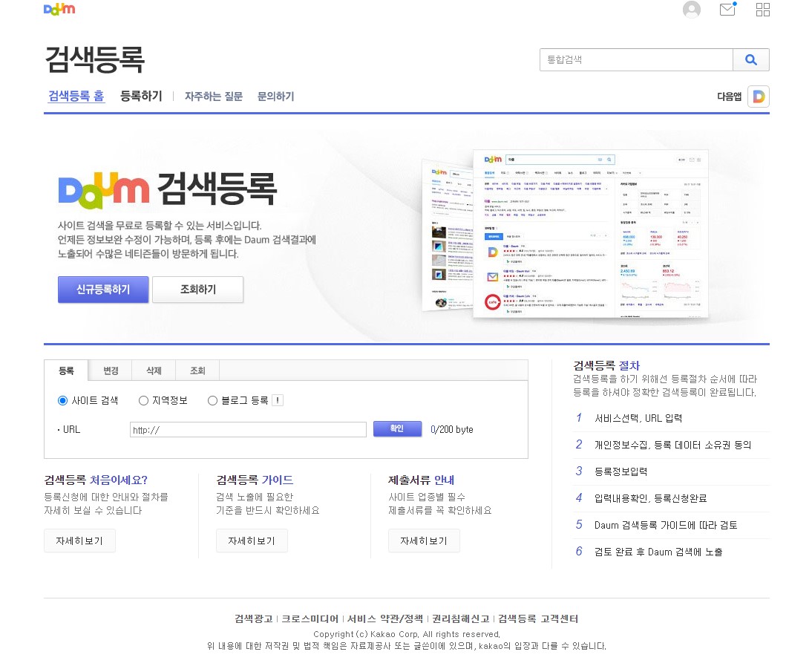Click the 검색등록 page title heading
This screenshot has width=812, height=669.
tap(95, 59)
